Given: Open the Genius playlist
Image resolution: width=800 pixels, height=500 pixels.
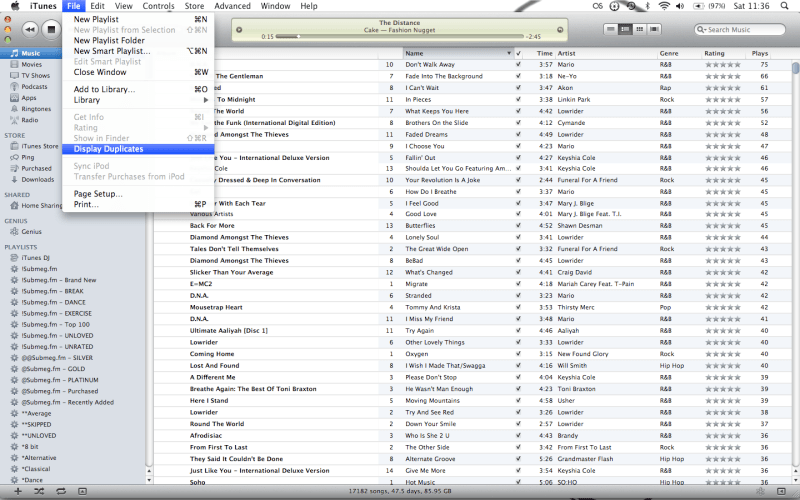Looking at the screenshot, I should [32, 231].
